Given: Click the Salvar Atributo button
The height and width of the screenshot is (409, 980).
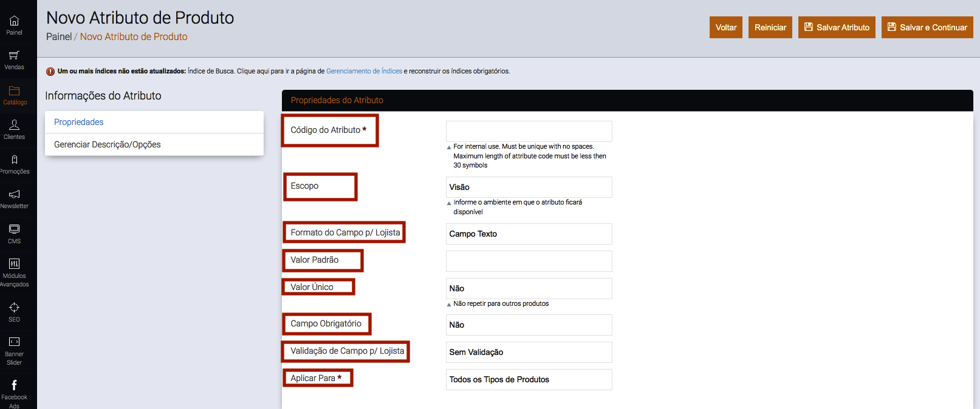Looking at the screenshot, I should click(837, 27).
